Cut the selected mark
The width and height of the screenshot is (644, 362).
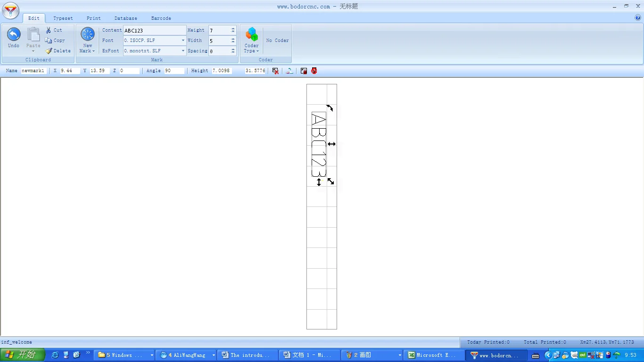pos(54,30)
